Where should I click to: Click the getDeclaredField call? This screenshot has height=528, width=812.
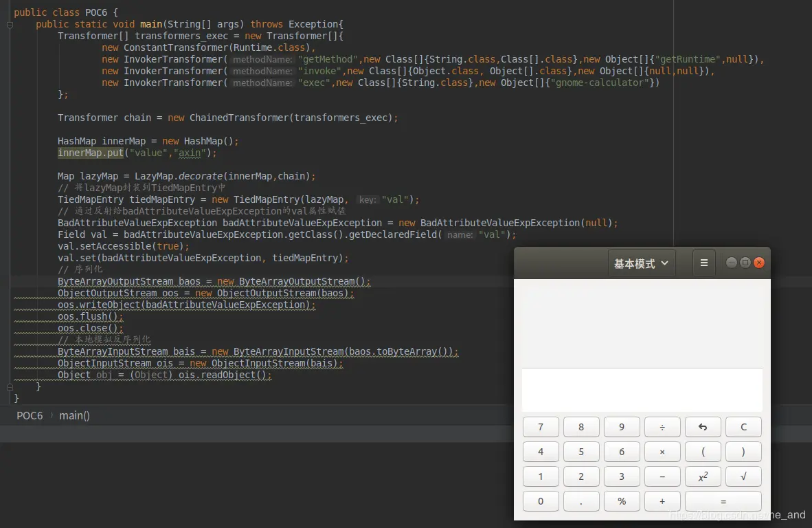431,234
